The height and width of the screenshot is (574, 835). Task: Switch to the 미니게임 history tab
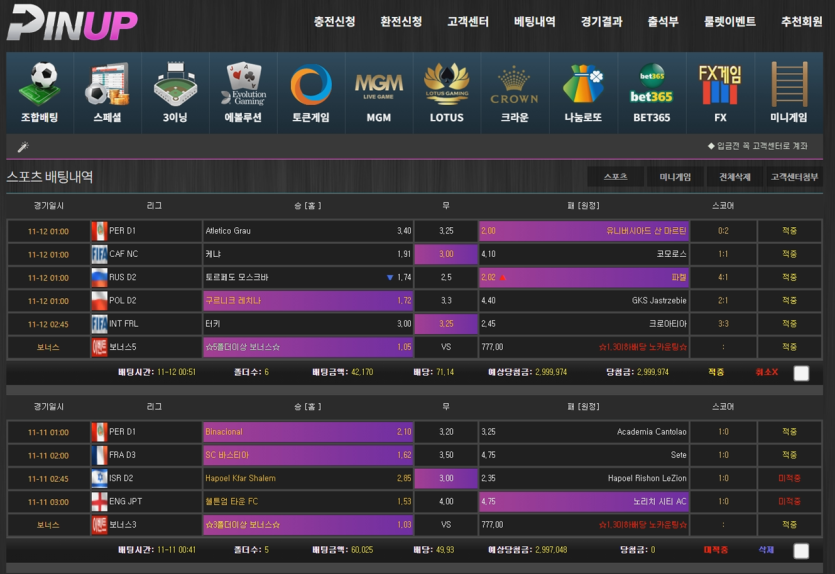click(675, 177)
